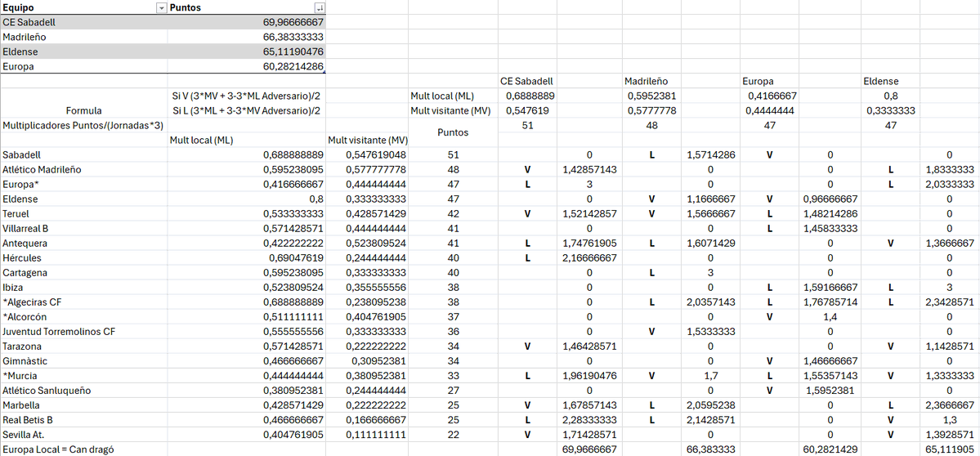Viewport: 980px width, 456px height.
Task: Click the cell with value 0,5952381
Action: (x=652, y=96)
